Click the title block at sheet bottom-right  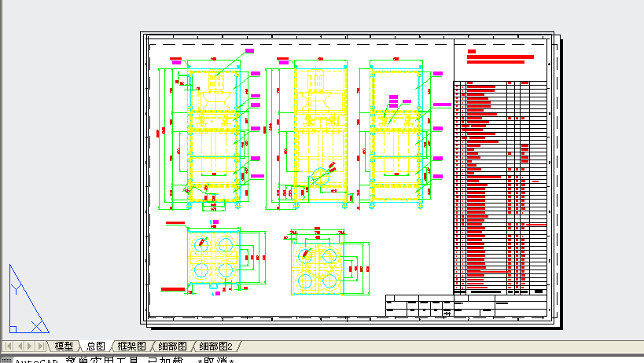pos(466,306)
